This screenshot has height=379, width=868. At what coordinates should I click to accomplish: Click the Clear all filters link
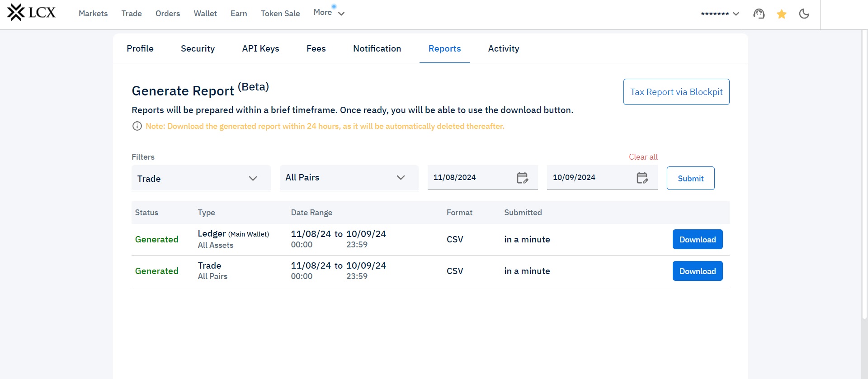tap(643, 157)
